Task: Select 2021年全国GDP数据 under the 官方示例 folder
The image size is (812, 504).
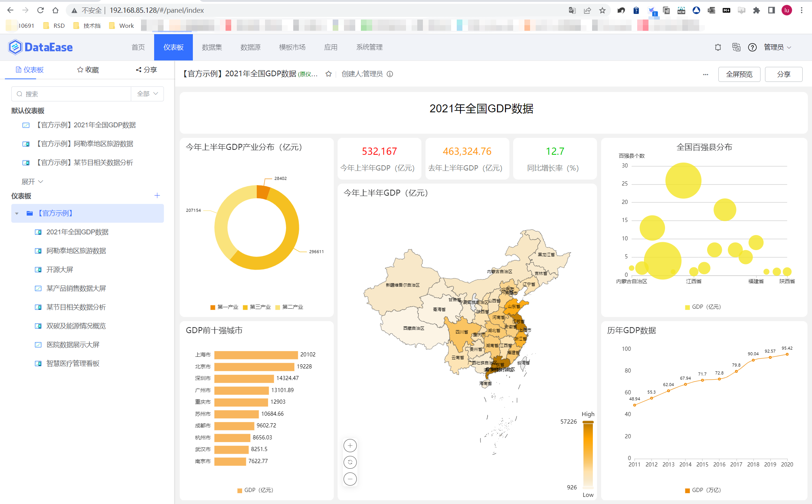Action: point(77,232)
